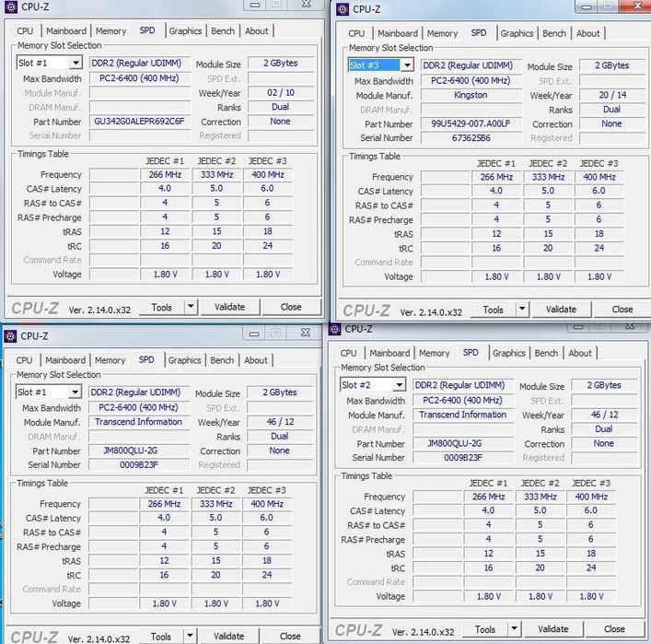Open Memory tab in Kingston window
651x644 pixels.
click(x=442, y=34)
